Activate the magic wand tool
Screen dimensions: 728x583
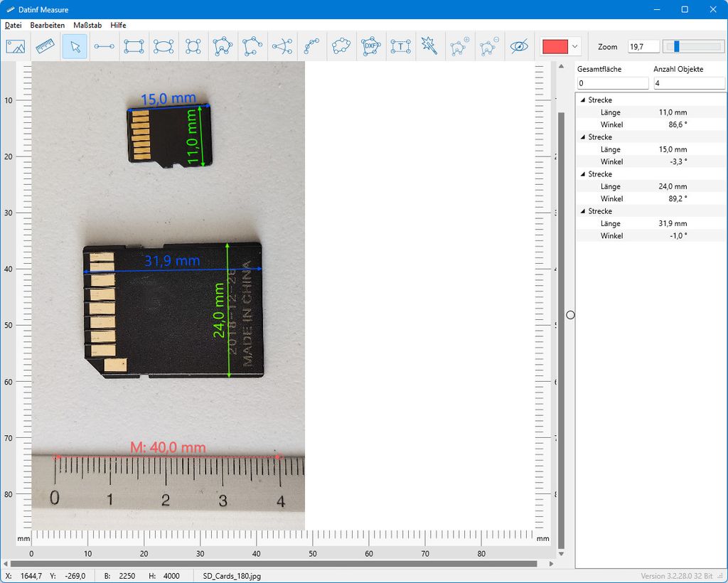(429, 46)
